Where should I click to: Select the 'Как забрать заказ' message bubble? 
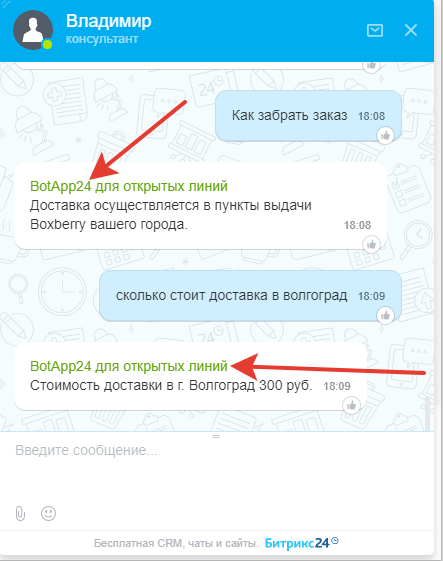coord(308,116)
